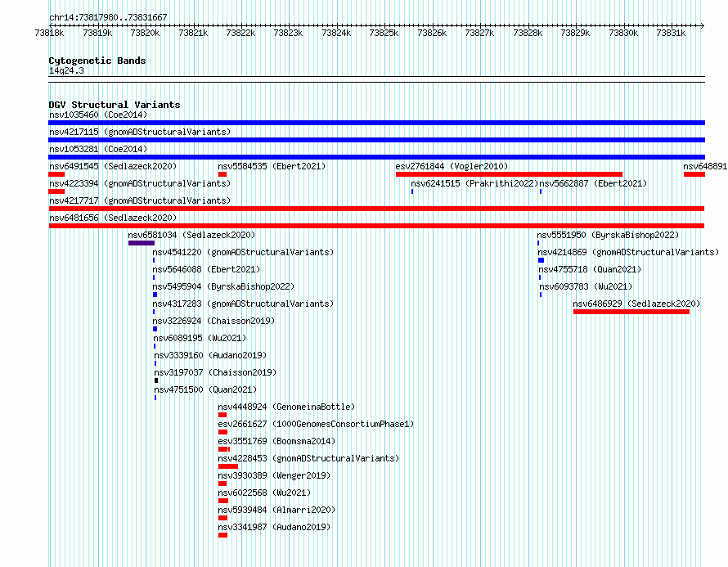Open nsv5646088 (Ebert2021) label
The height and width of the screenshot is (567, 728).
pyautogui.click(x=206, y=269)
